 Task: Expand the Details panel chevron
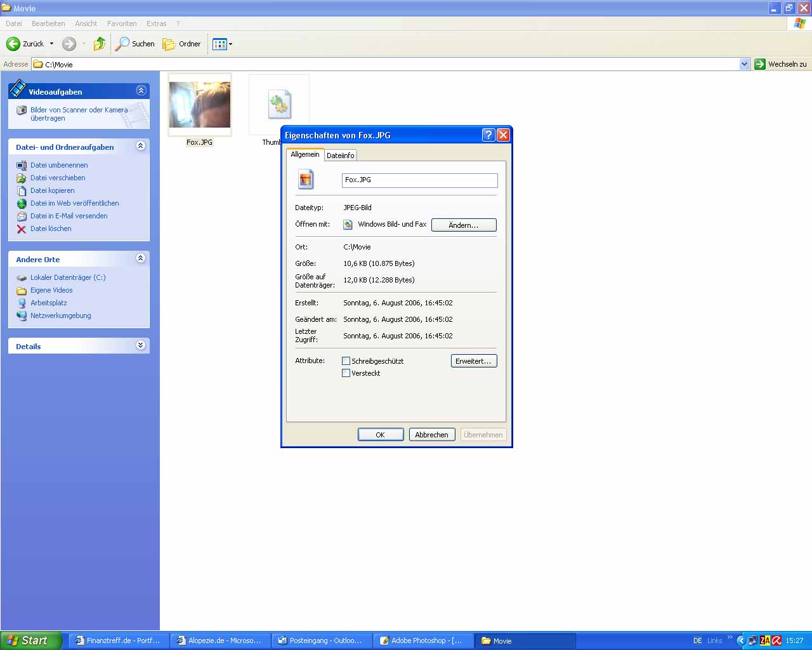141,345
